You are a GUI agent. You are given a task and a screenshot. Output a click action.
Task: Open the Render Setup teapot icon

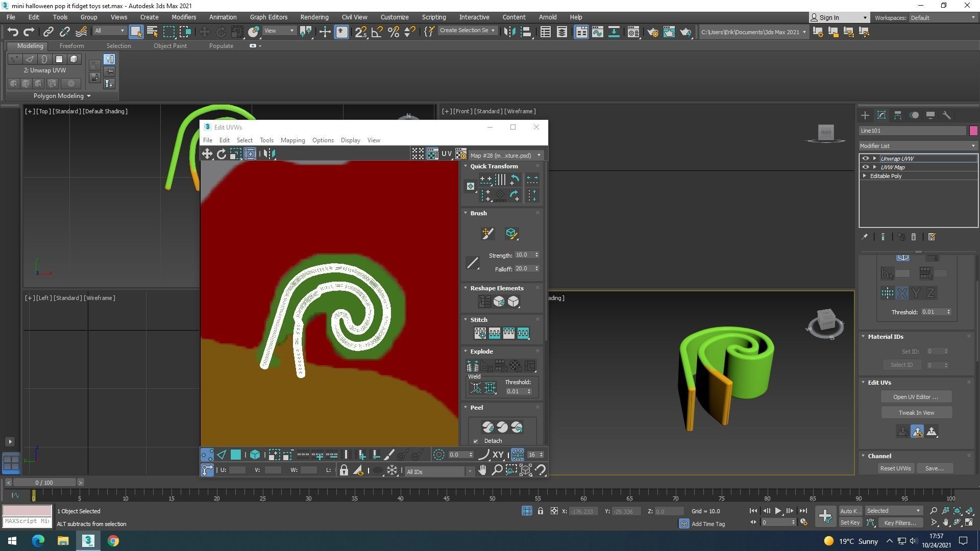[652, 32]
